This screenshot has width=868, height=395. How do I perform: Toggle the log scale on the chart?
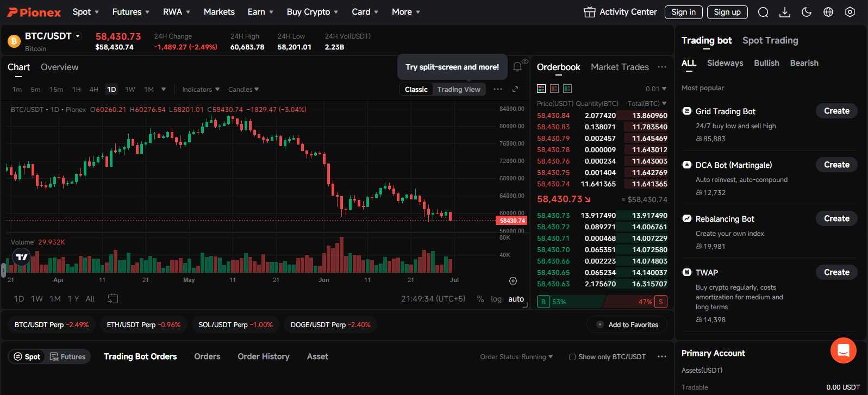click(x=496, y=299)
